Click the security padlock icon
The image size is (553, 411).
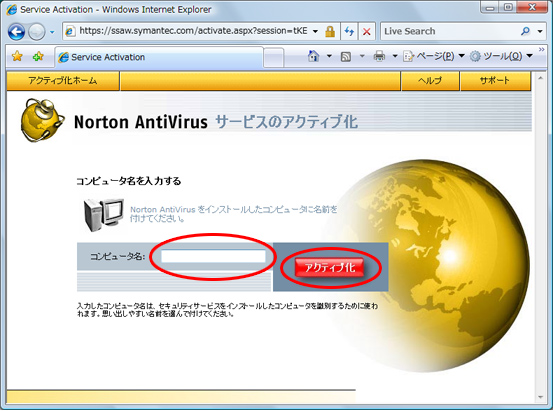point(330,31)
